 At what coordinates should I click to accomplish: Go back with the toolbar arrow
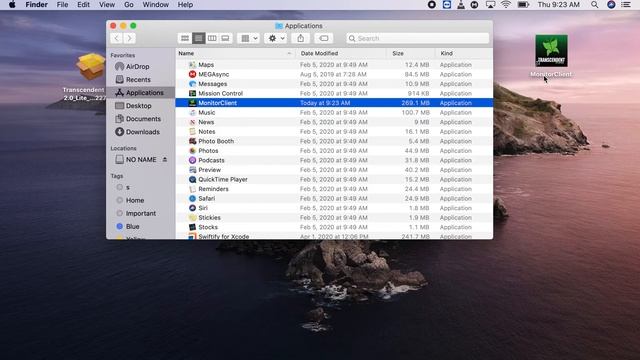[x=116, y=38]
